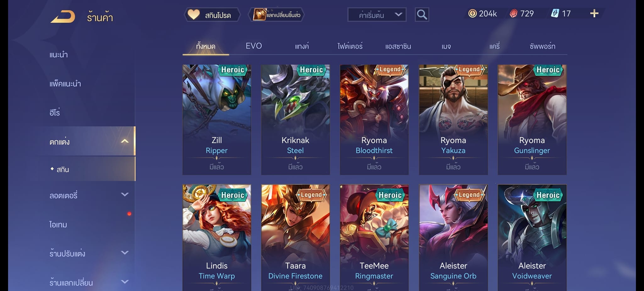
Task: Select the Lindis Time Warp skin card
Action: pos(217,238)
